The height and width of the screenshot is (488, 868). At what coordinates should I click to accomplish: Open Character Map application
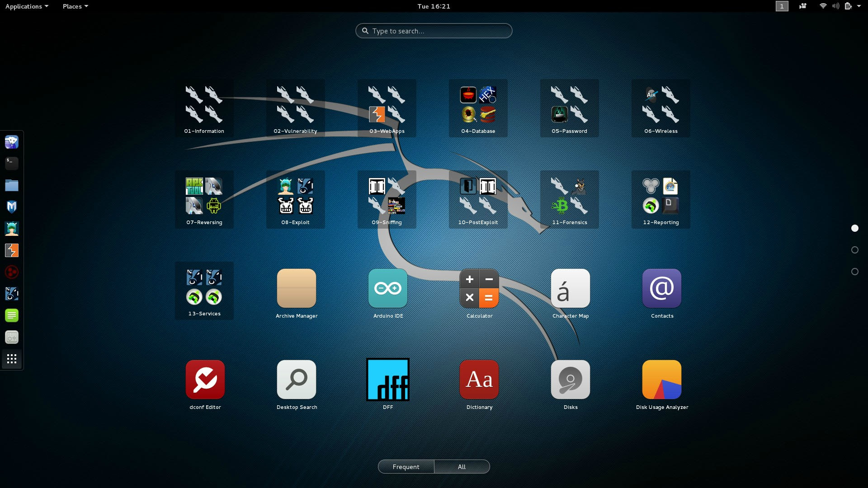570,289
